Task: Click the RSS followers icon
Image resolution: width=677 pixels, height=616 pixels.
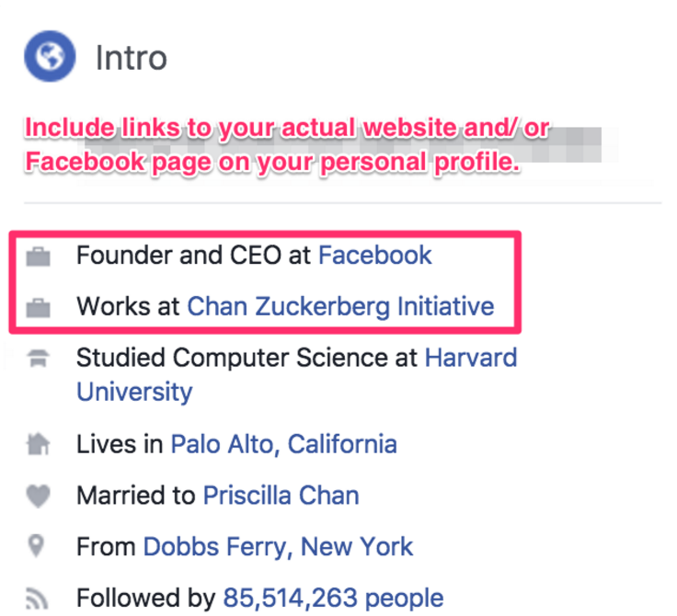Action: (x=37, y=599)
